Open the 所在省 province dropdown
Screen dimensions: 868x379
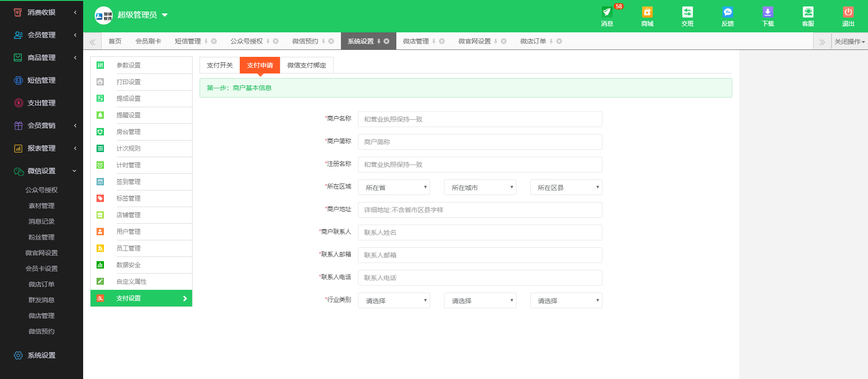click(x=394, y=187)
